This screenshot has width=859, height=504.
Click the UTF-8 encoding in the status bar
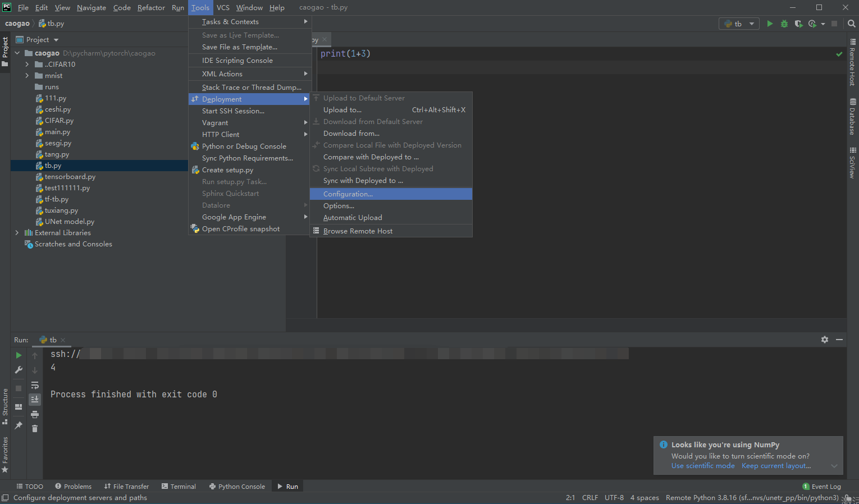(614, 498)
